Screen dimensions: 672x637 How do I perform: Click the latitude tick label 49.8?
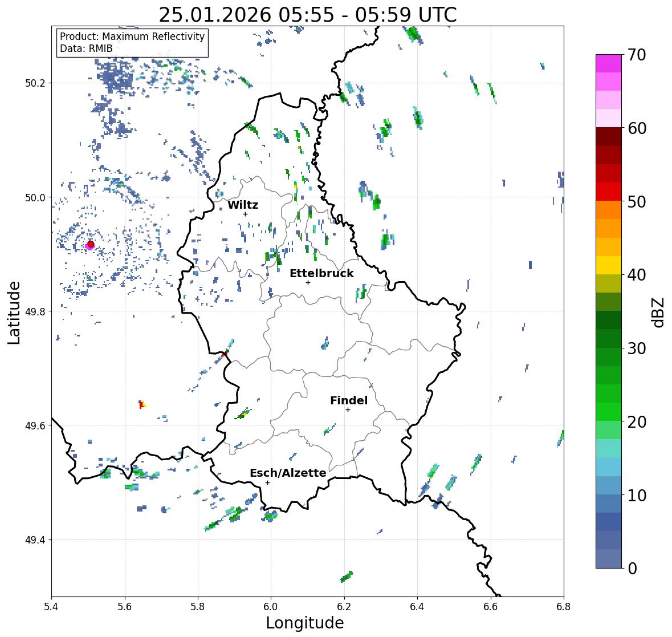(35, 311)
